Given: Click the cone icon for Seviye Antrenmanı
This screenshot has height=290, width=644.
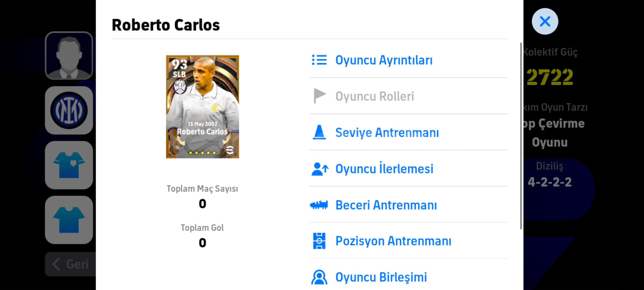Looking at the screenshot, I should pos(319,132).
